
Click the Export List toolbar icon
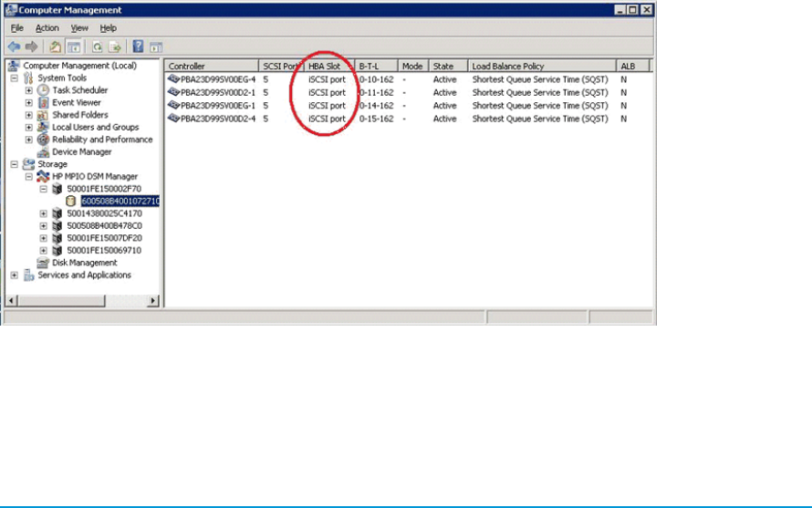(115, 47)
